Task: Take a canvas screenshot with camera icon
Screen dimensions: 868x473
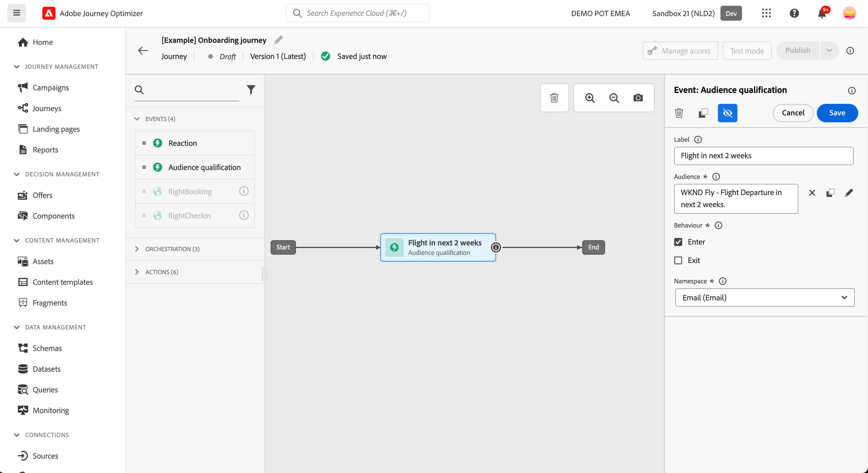Action: [x=638, y=98]
